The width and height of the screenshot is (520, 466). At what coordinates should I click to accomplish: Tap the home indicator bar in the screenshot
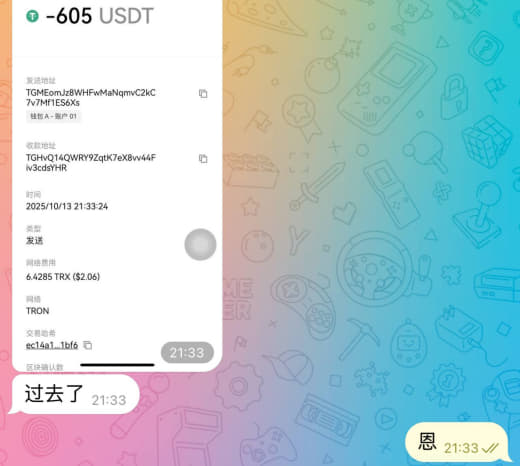click(117, 365)
